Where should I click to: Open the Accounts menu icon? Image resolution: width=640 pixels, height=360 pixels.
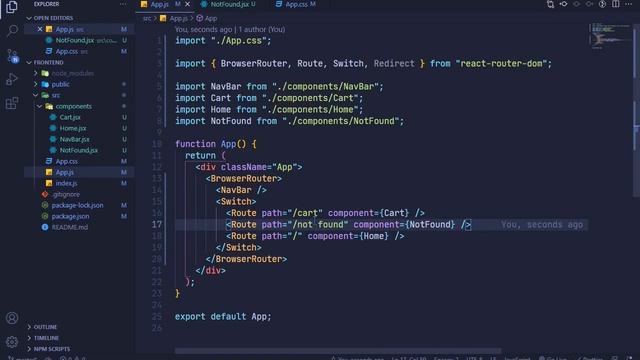(x=12, y=318)
